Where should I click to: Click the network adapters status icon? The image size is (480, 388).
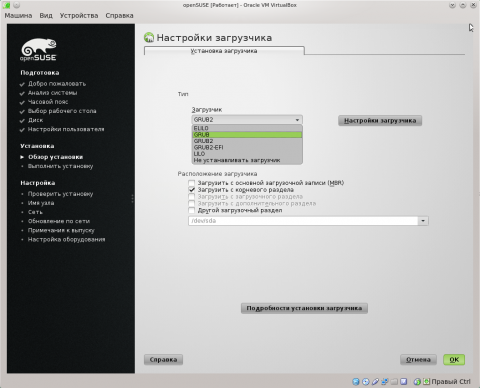pos(385,381)
